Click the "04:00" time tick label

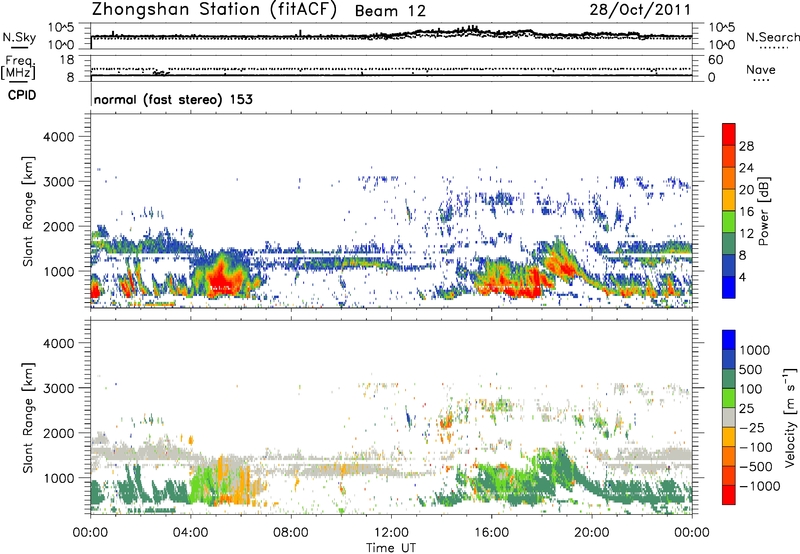point(190,533)
